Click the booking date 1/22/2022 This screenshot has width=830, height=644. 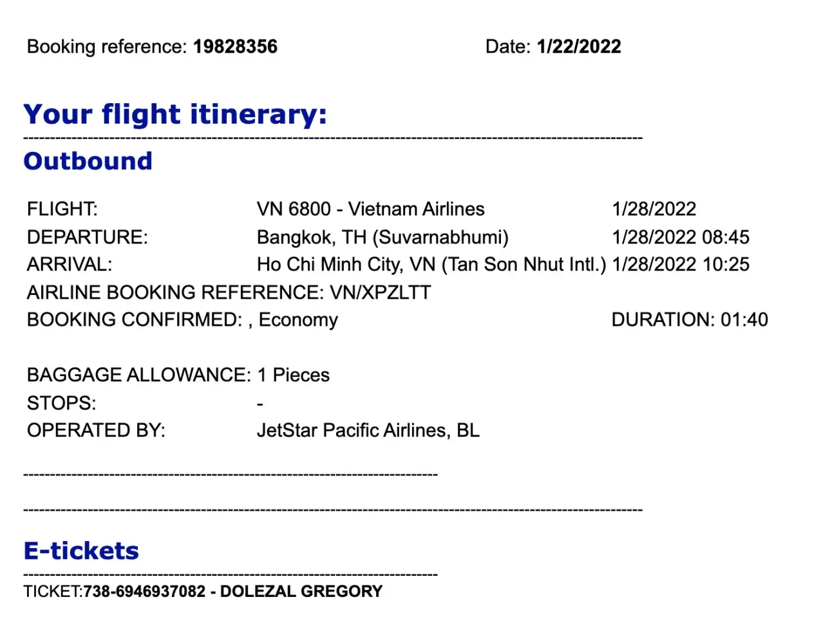click(579, 47)
